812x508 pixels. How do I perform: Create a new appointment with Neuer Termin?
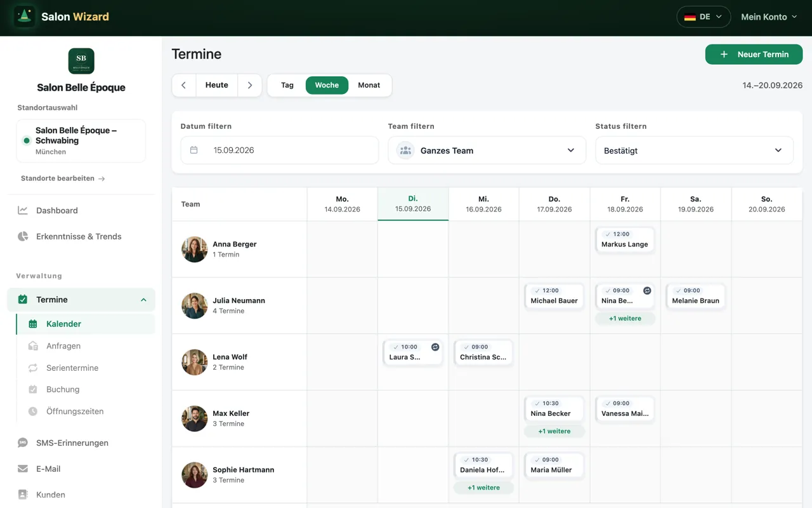(754, 55)
